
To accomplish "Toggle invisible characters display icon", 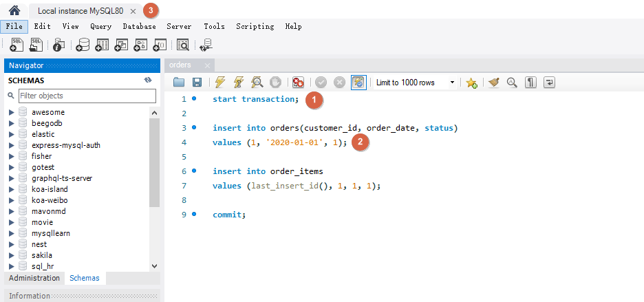I will click(x=531, y=83).
